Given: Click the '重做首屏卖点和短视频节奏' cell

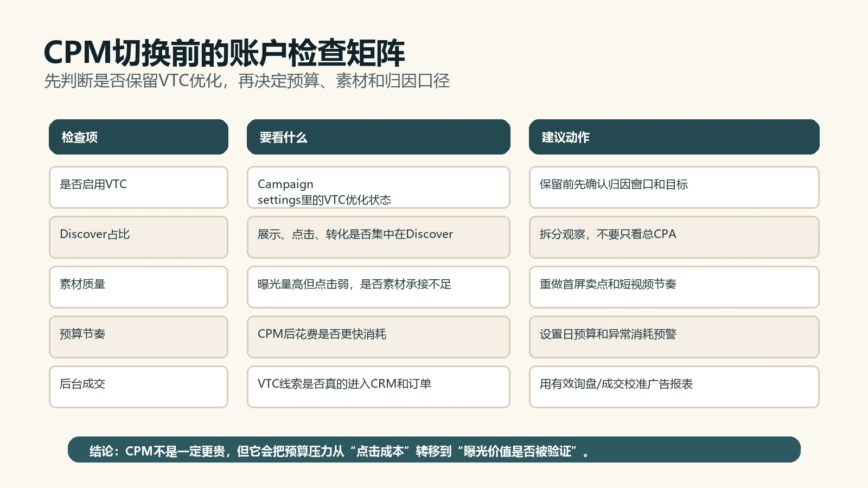Looking at the screenshot, I should tap(674, 287).
